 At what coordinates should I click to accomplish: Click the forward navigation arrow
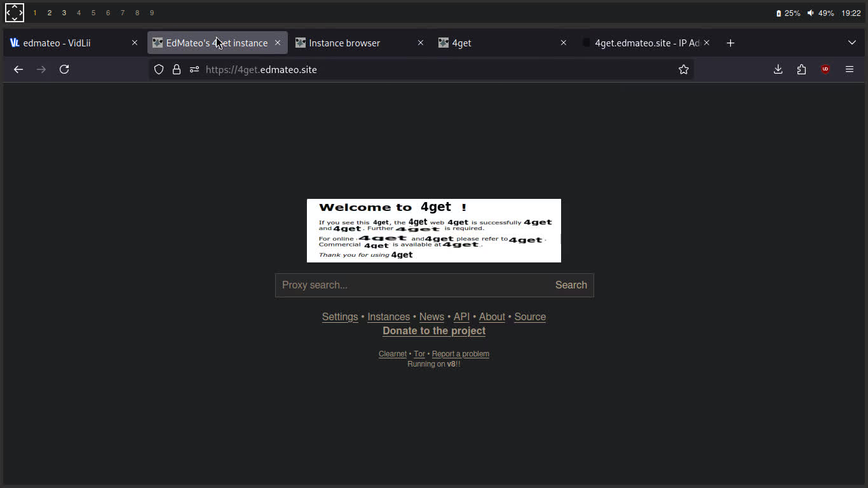point(41,69)
